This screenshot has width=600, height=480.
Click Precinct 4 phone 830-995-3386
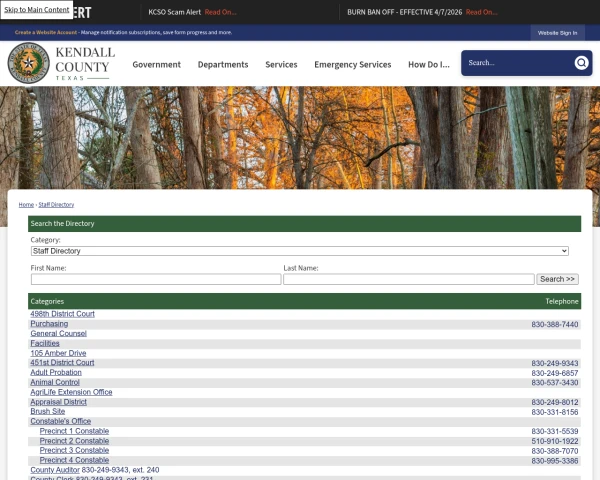[554, 461]
